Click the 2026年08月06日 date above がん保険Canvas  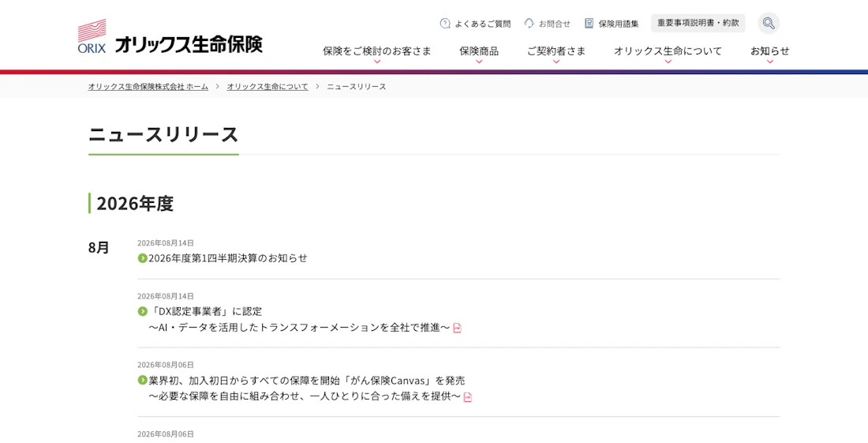tap(166, 365)
